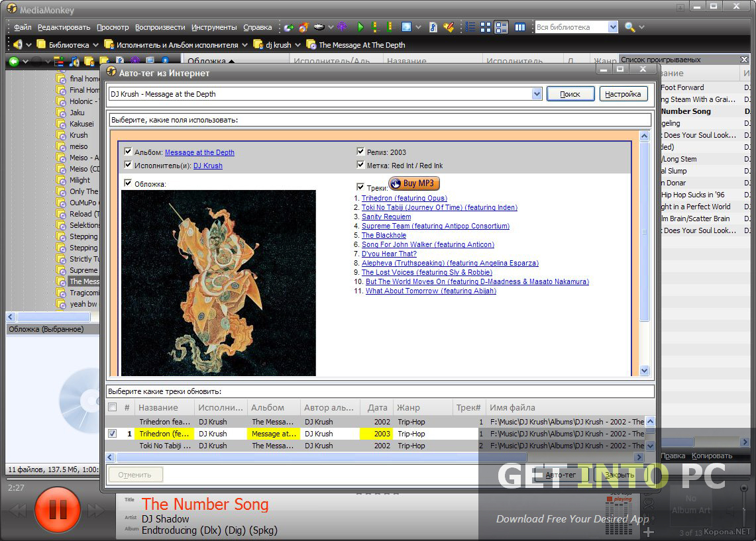Open dropdown arrow next to disc drive icon

[331, 27]
